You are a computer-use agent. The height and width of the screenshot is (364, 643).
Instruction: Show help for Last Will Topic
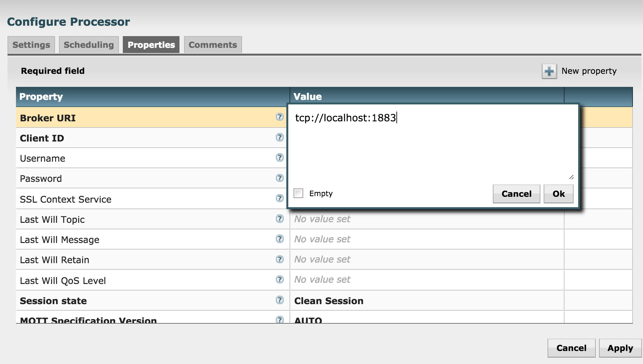[279, 219]
